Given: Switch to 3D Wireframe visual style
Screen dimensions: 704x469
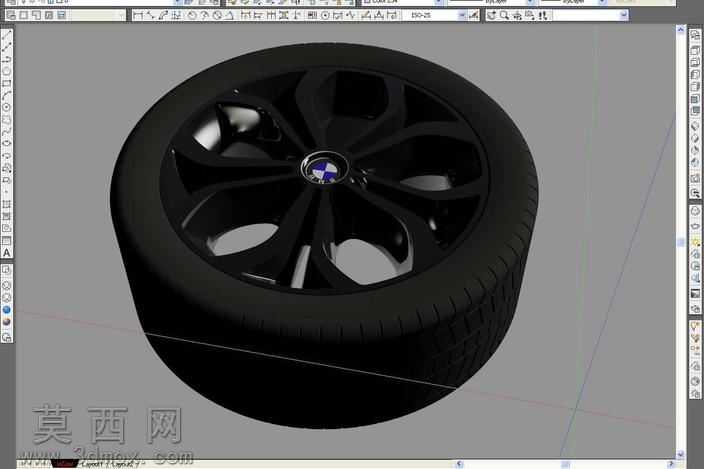Looking at the screenshot, I should [x=7, y=285].
